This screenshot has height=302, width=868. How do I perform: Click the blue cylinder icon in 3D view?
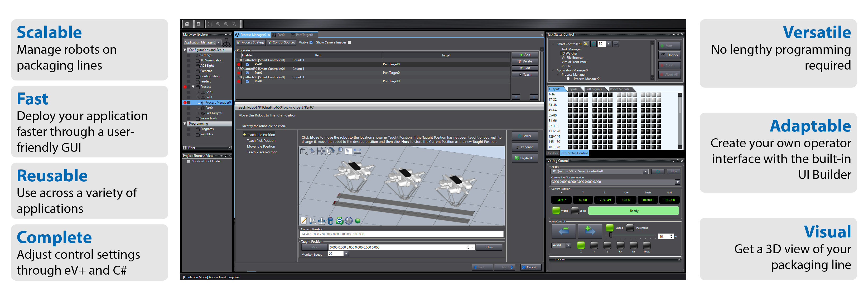(331, 221)
